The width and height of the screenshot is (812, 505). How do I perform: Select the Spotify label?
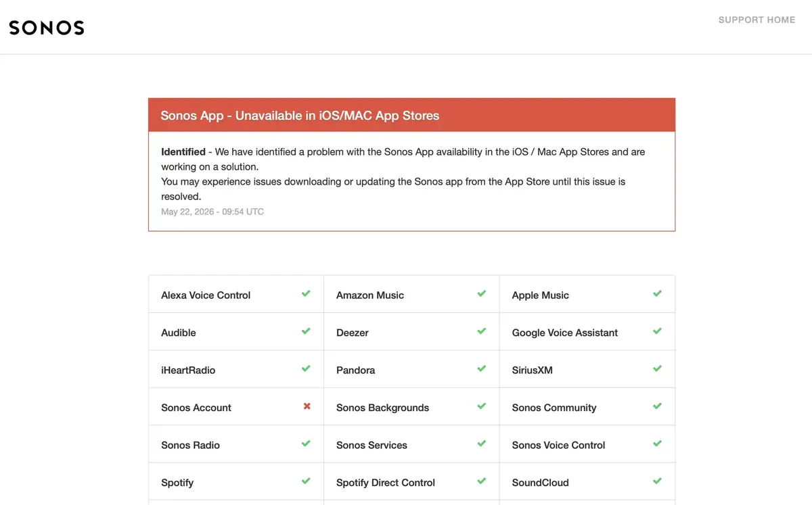(x=177, y=483)
